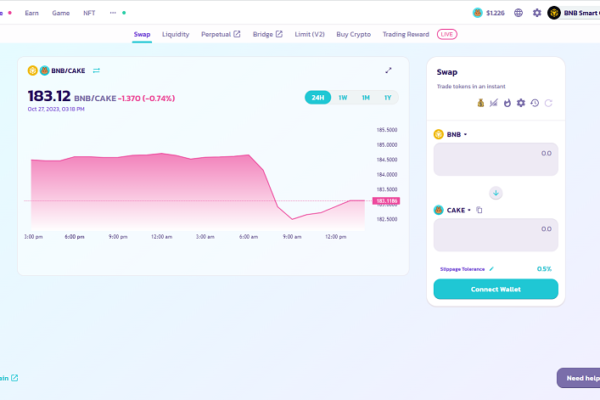Select the 1W chart range
Image resolution: width=600 pixels, height=400 pixels.
(x=342, y=98)
